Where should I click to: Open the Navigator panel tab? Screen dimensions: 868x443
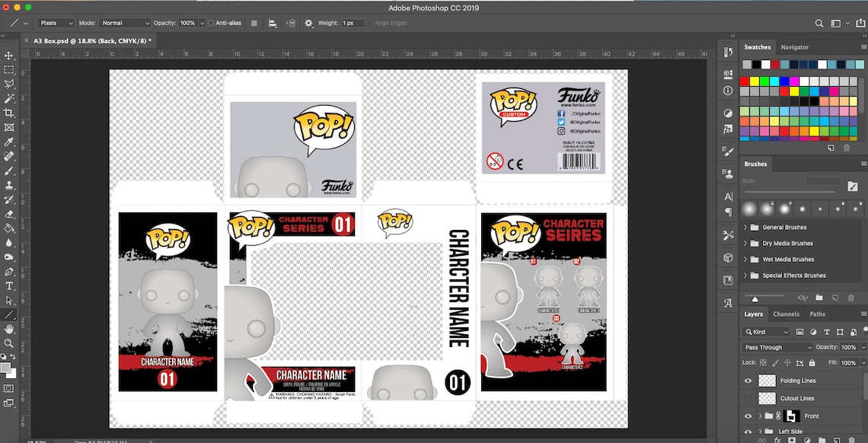[794, 46]
